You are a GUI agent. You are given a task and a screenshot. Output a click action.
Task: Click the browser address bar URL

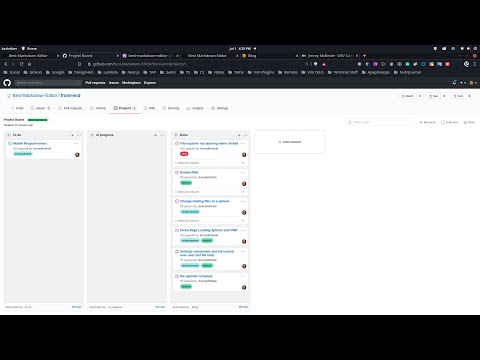[x=139, y=64]
